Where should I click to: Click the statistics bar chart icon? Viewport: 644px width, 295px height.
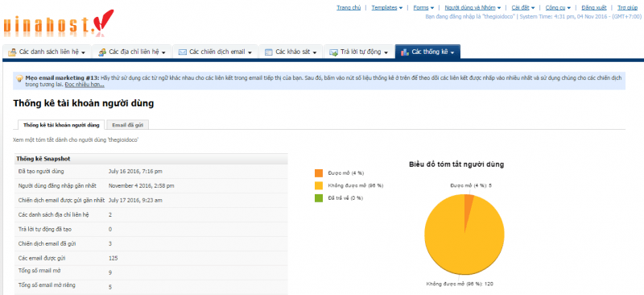pos(405,52)
